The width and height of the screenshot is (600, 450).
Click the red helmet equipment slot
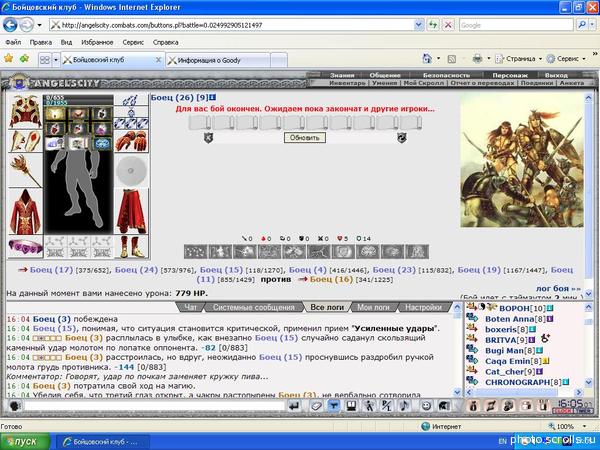click(25, 111)
